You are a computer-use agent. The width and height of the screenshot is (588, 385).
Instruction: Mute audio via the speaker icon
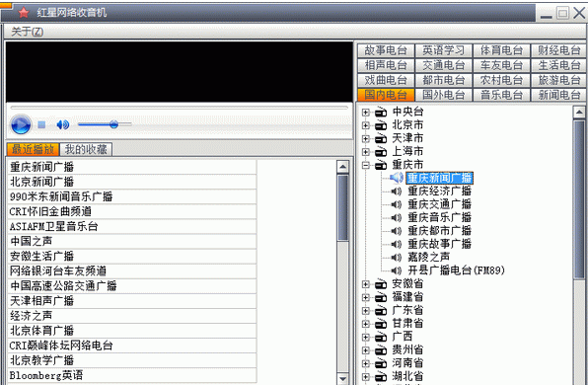[62, 124]
